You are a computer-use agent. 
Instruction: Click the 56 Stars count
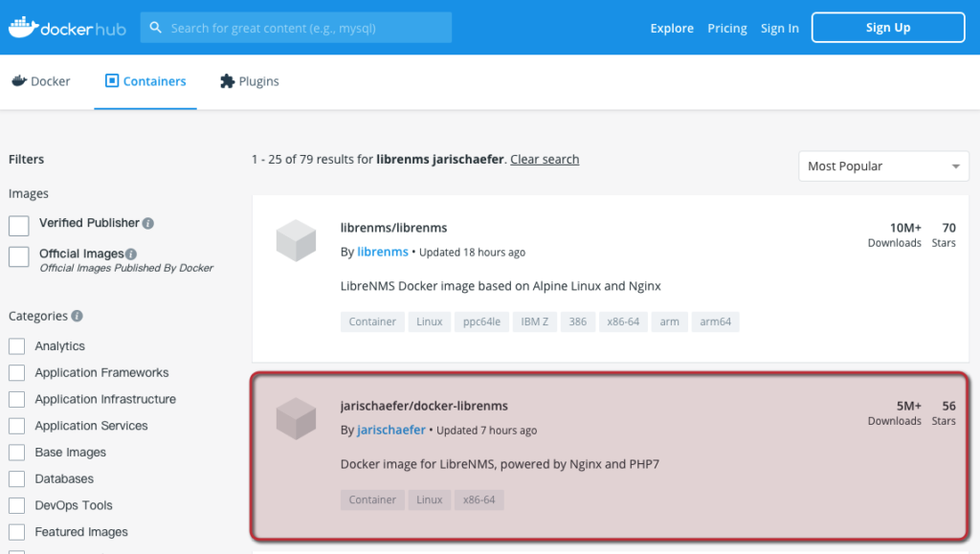(944, 412)
